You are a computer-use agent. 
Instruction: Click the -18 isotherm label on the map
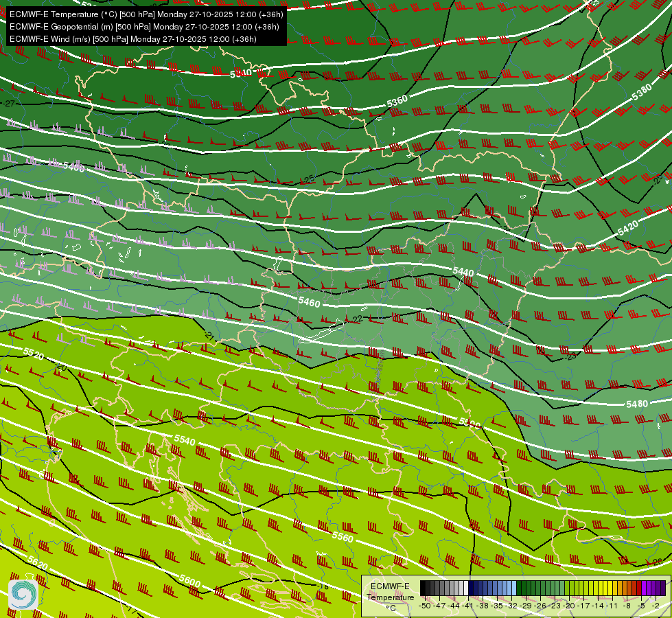323,586
